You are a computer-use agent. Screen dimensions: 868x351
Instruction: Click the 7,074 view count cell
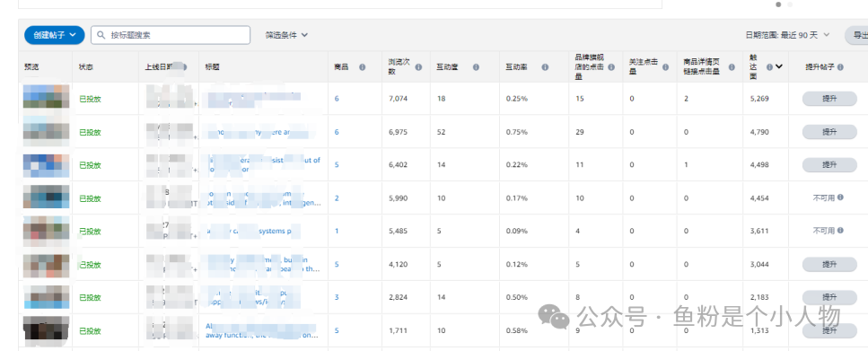point(398,99)
